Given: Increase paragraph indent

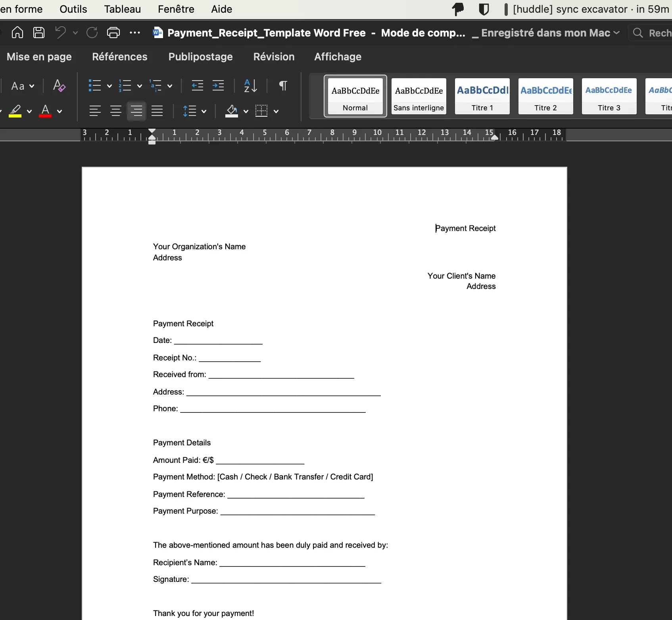Looking at the screenshot, I should coord(219,86).
